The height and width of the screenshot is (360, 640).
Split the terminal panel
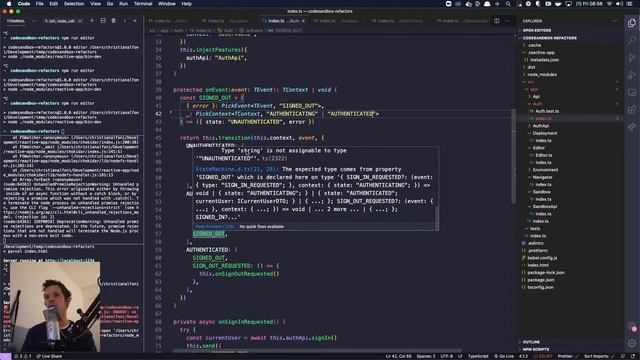(103, 21)
